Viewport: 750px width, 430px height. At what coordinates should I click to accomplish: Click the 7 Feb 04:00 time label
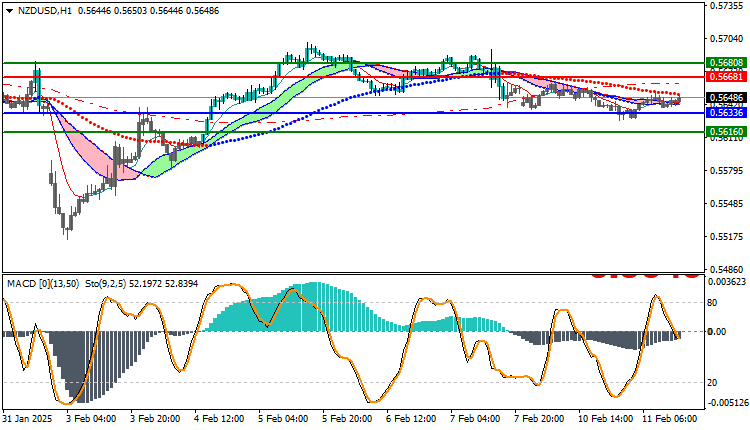click(x=475, y=419)
